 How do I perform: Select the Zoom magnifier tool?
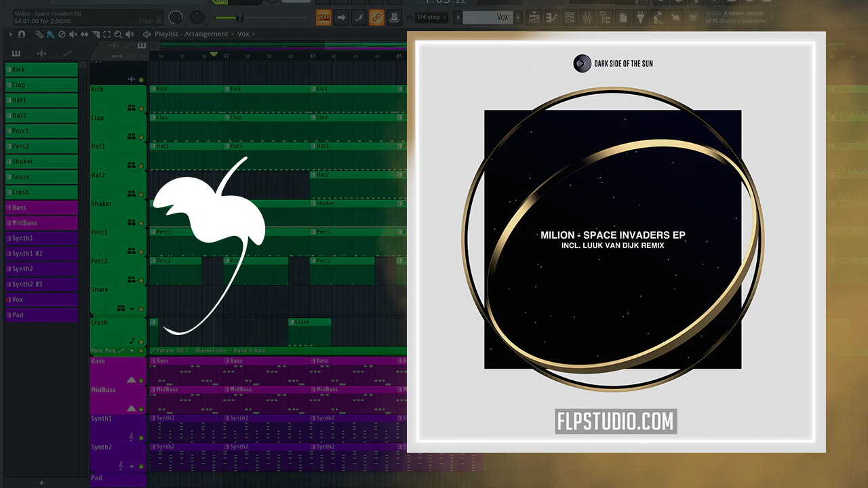tap(119, 34)
